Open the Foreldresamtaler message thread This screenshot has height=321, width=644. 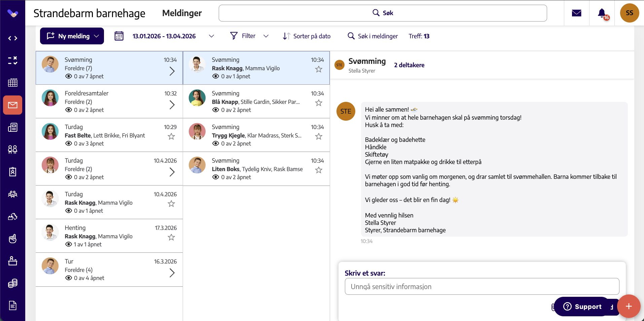click(x=109, y=102)
